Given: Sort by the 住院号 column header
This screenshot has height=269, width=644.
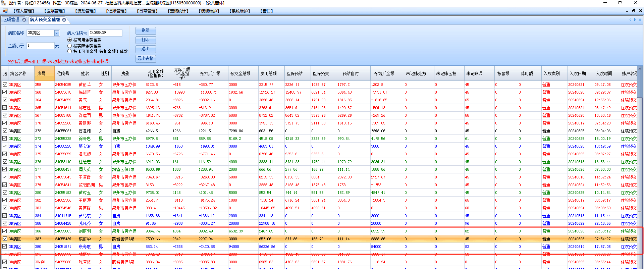Looking at the screenshot, I should click(x=66, y=73).
